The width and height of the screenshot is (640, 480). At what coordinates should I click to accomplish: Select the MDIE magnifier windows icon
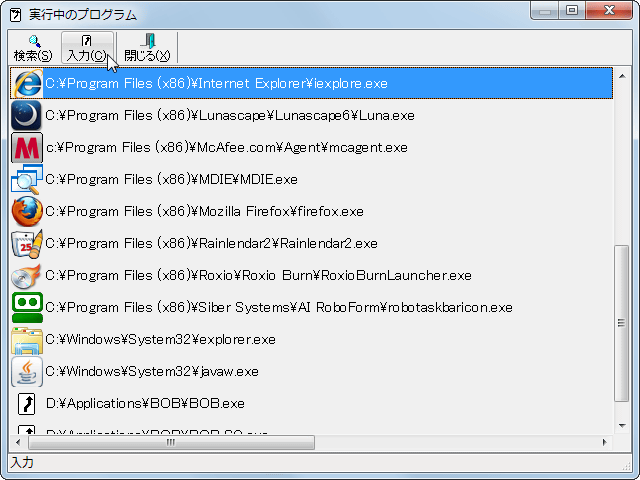click(x=27, y=179)
